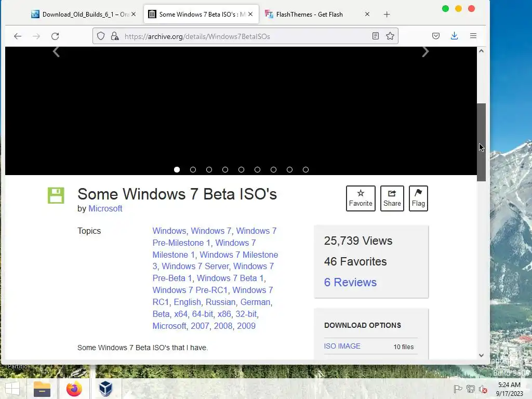This screenshot has width=532, height=399.
Task: Open Action Center flag in system tray
Action: (x=458, y=389)
